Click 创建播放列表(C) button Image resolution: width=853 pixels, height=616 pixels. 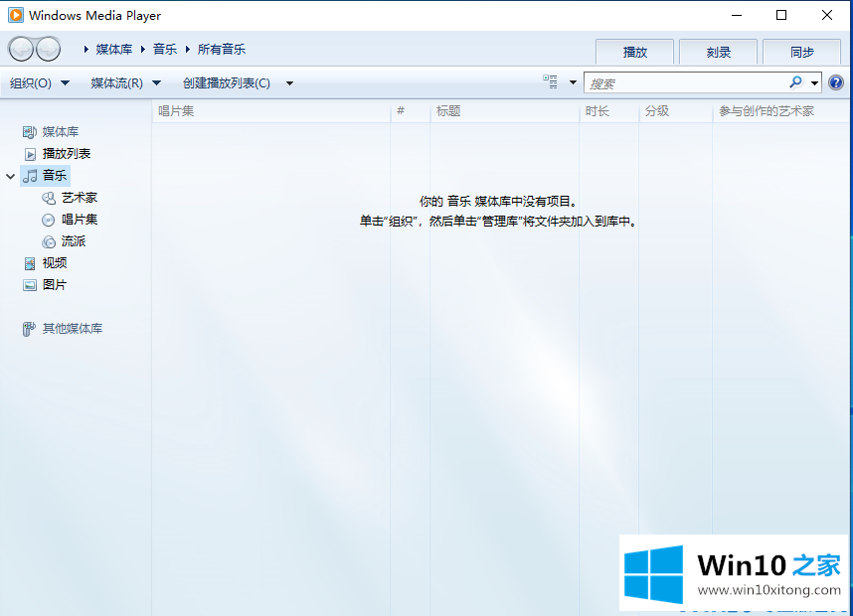point(227,83)
